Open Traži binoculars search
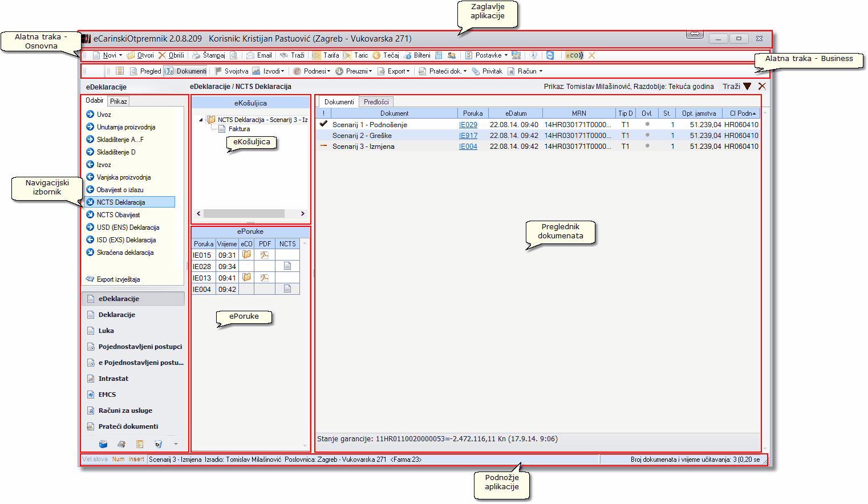The height and width of the screenshot is (504, 868). coord(293,55)
